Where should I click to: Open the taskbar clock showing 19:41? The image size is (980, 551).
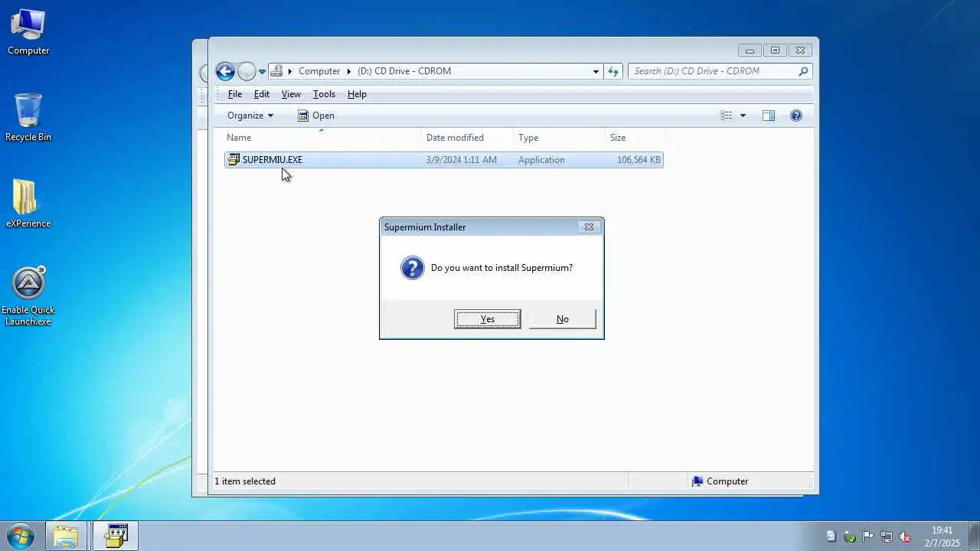coord(942,536)
